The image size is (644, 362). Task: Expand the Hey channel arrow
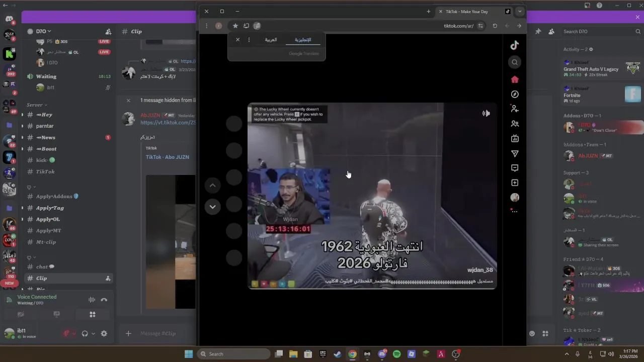tap(22, 115)
